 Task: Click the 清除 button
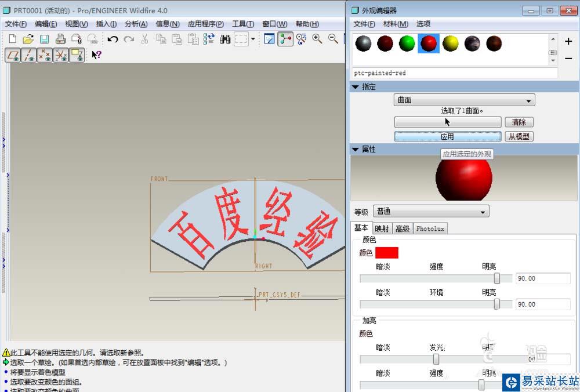point(519,122)
